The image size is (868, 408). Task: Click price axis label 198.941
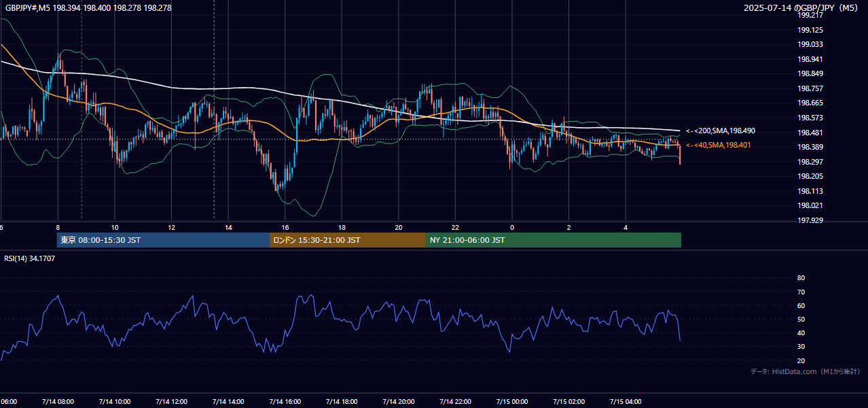[x=810, y=59]
